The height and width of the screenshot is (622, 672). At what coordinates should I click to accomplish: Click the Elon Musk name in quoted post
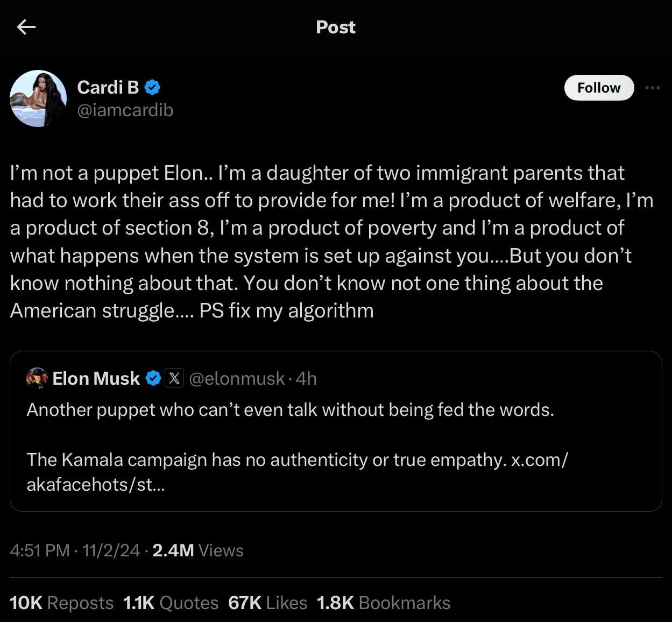96,378
